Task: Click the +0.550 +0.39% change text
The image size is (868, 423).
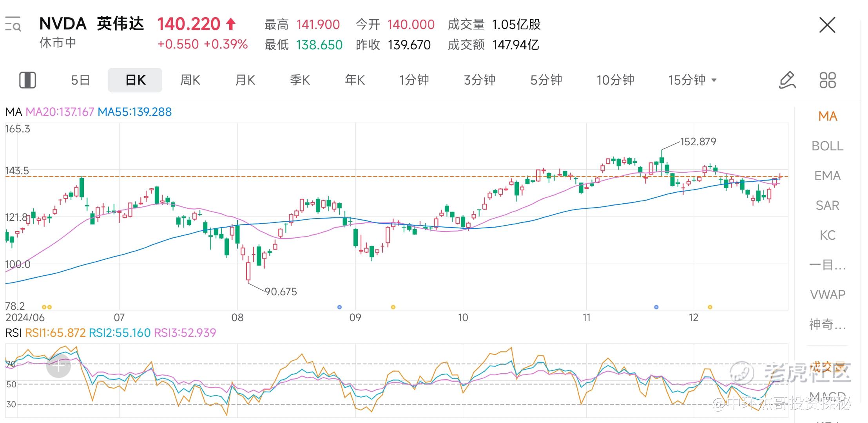Action: click(203, 44)
